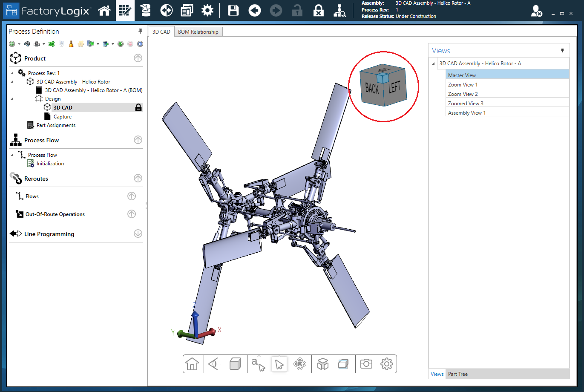
Task: Collapse the Process Rev: 1 tree node
Action: [12, 73]
